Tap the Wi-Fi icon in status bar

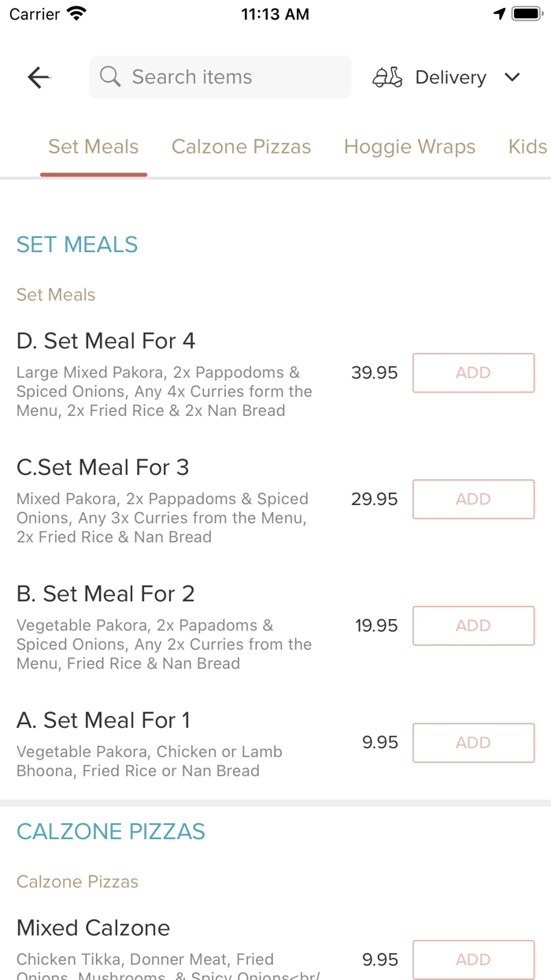pos(76,14)
